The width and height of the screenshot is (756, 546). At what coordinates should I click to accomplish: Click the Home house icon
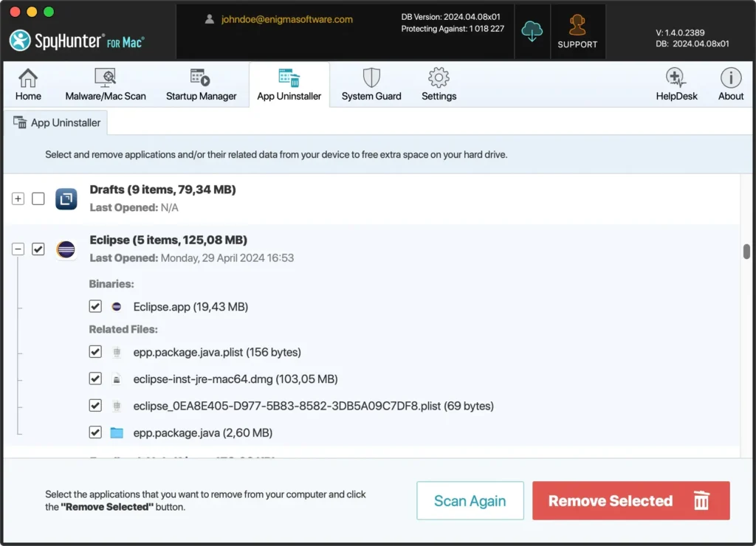(28, 77)
